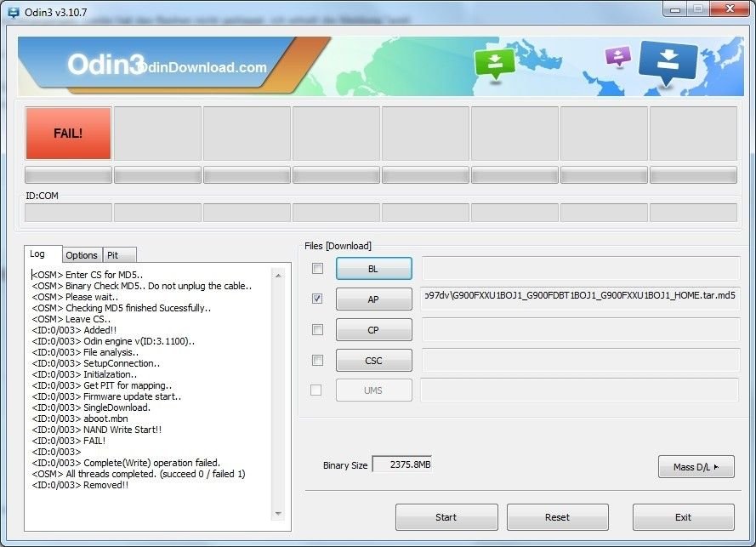The height and width of the screenshot is (547, 756).
Task: Switch to the Options tab
Action: click(82, 255)
